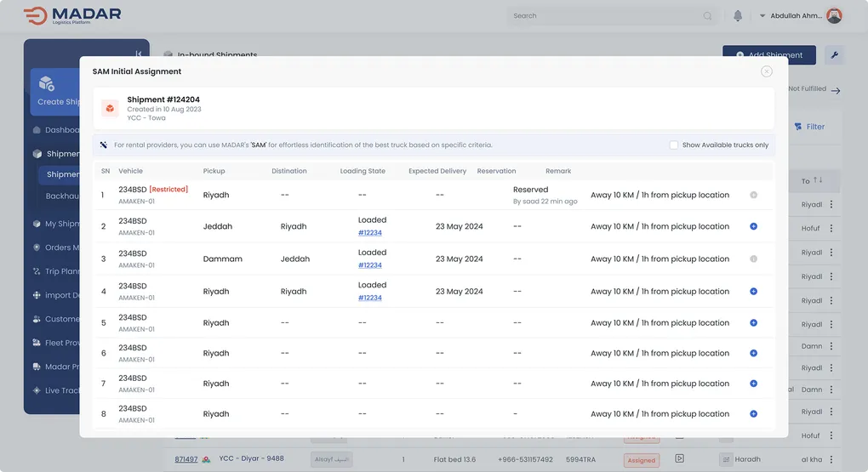Image resolution: width=868 pixels, height=472 pixels.
Task: Click the sidebar collapse arrow icon
Action: [139, 54]
